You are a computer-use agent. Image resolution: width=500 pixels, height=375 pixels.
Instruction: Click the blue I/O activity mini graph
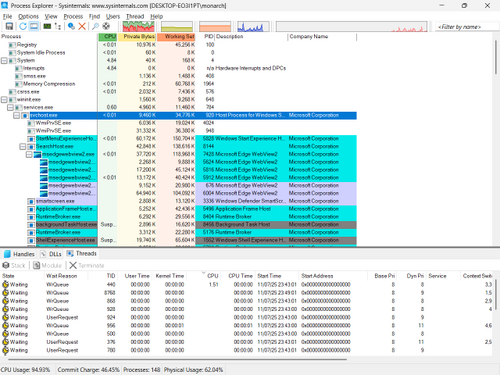tap(253, 26)
